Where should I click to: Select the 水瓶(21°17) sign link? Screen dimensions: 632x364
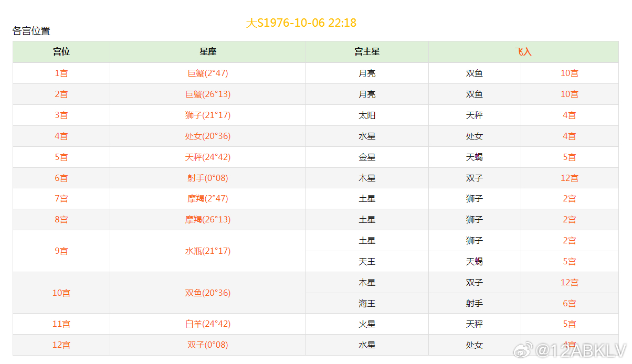[208, 251]
